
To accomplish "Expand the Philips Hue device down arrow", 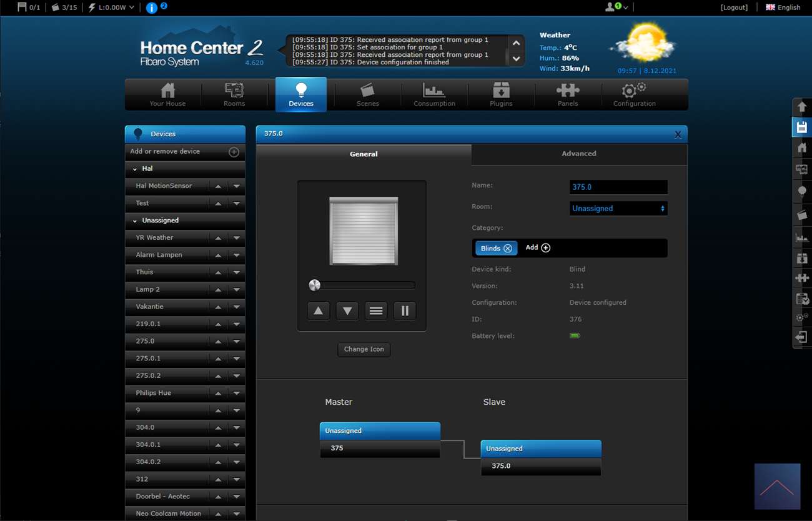I will point(237,394).
